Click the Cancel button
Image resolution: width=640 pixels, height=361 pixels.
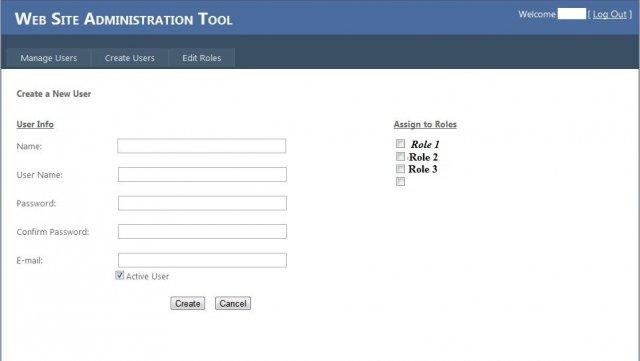click(233, 303)
